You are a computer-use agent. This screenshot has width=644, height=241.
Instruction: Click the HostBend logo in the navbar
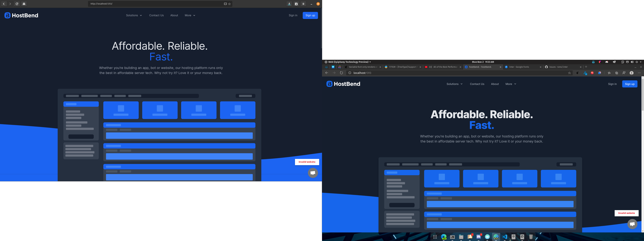coord(343,84)
